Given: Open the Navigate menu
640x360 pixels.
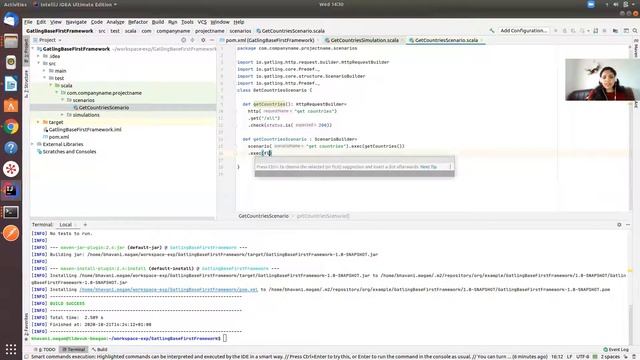Looking at the screenshot, I should pos(76,22).
